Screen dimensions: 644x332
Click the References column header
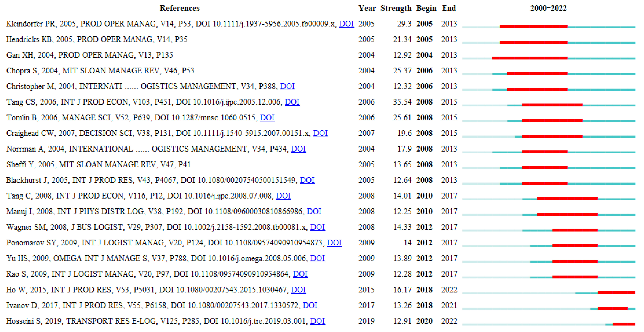coord(180,8)
